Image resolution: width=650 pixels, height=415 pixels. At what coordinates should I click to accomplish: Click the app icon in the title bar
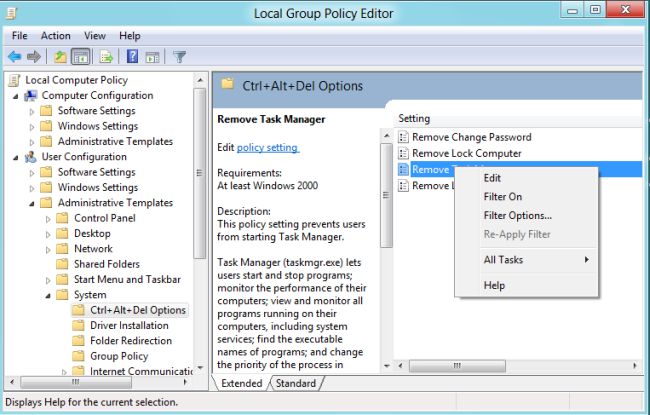[11, 13]
